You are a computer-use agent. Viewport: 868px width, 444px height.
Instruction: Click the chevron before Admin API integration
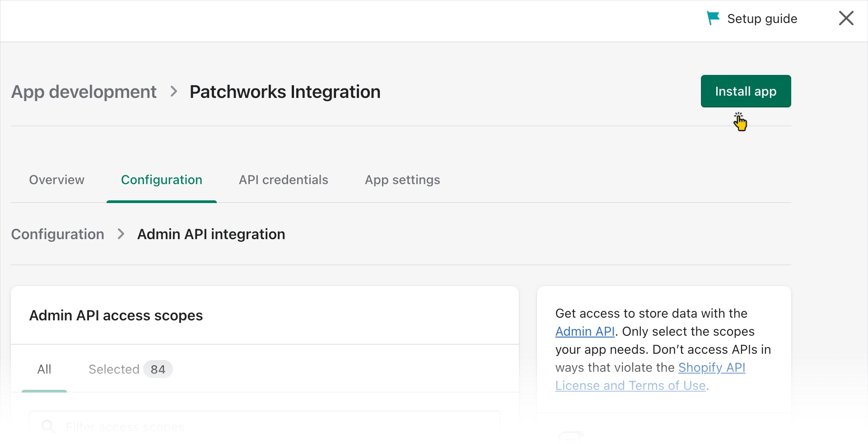click(121, 234)
